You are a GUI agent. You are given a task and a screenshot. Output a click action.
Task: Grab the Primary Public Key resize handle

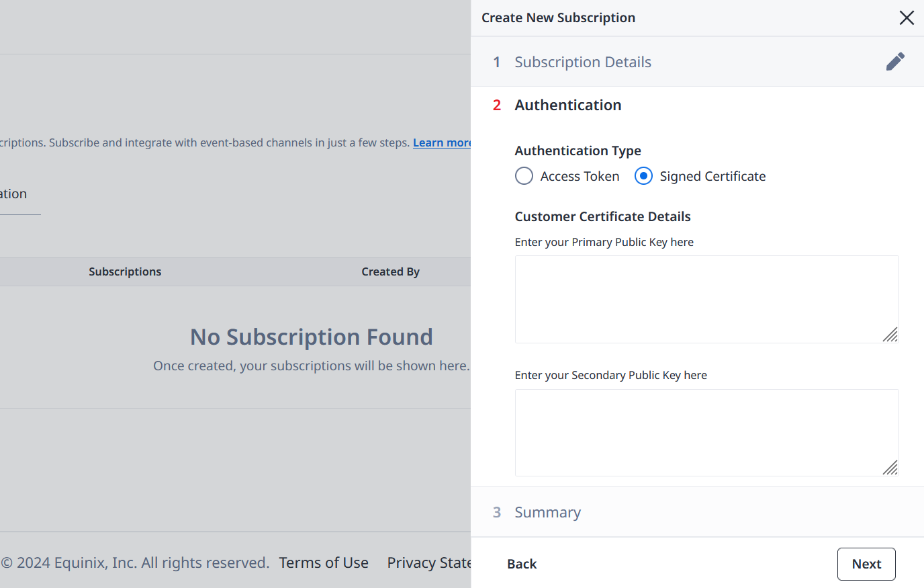click(x=890, y=335)
